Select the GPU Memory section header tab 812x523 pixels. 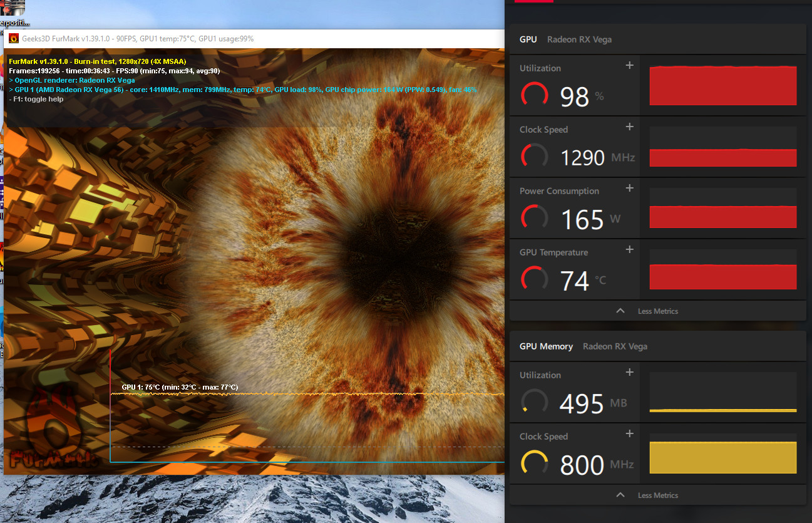[546, 346]
